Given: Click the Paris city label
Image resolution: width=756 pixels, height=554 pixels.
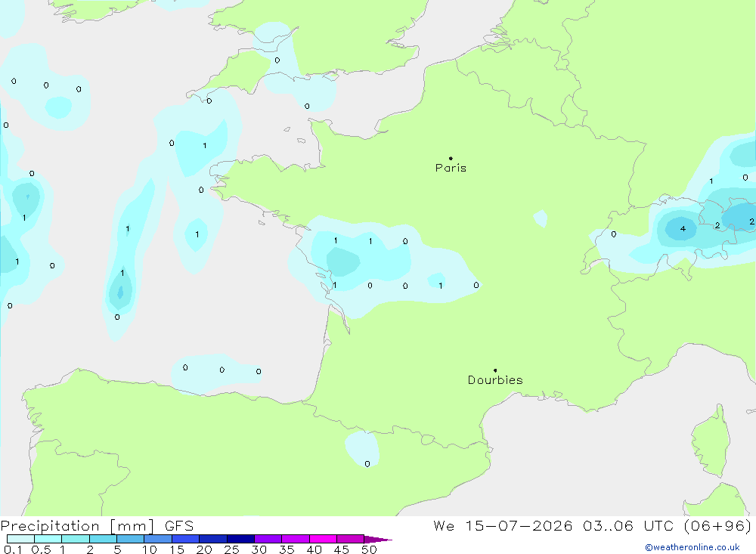Looking at the screenshot, I should coord(451,168).
